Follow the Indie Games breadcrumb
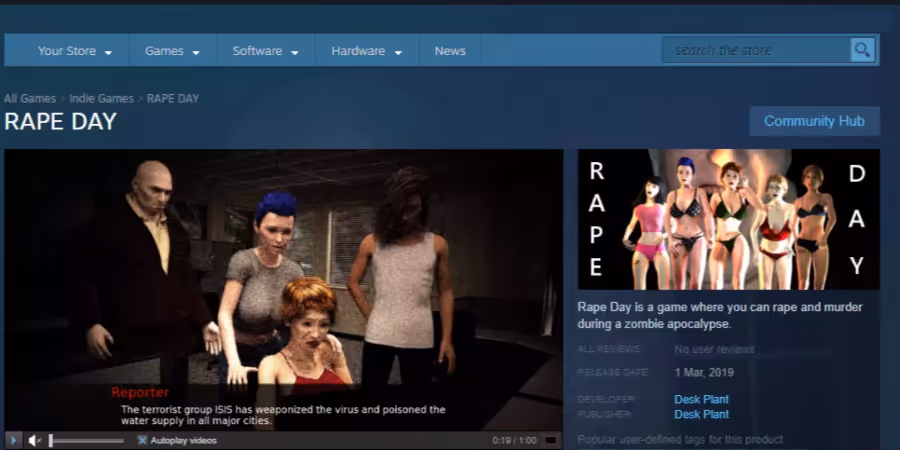The image size is (900, 450). [x=102, y=98]
